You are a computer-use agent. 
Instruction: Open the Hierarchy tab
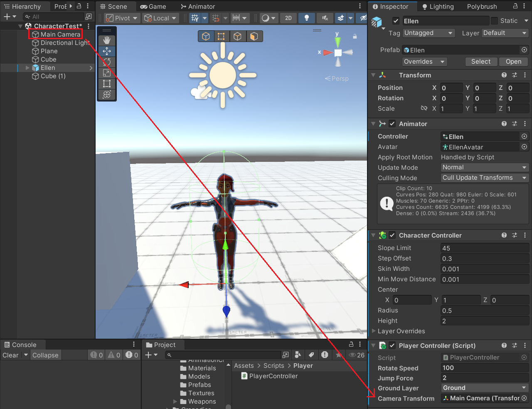[22, 6]
